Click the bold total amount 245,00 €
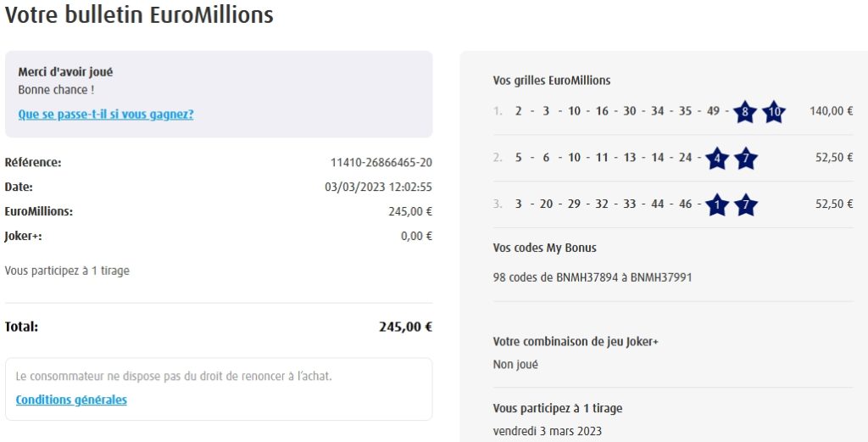The width and height of the screenshot is (868, 442). 405,327
